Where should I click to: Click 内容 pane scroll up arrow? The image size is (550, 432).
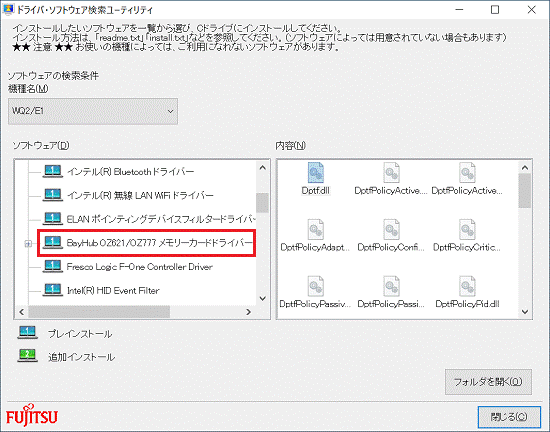[x=525, y=168]
